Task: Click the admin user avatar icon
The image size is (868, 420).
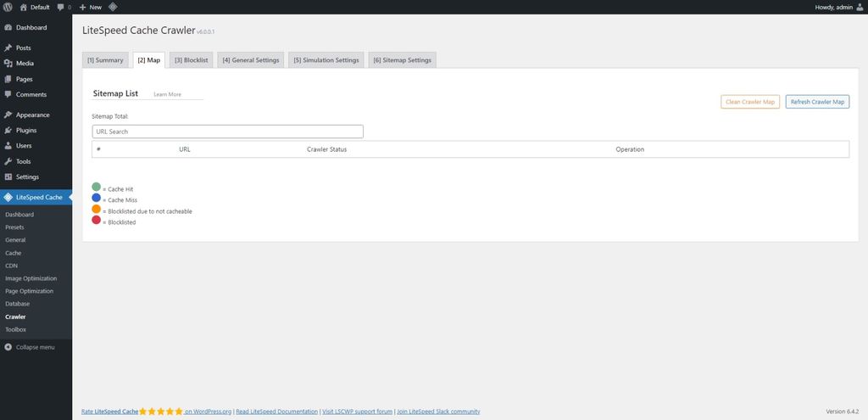Action: (x=860, y=7)
